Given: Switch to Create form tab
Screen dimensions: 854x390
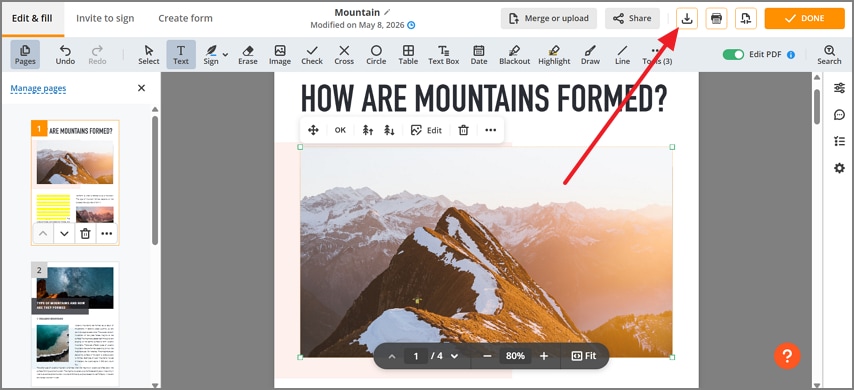Looking at the screenshot, I should click(x=186, y=19).
